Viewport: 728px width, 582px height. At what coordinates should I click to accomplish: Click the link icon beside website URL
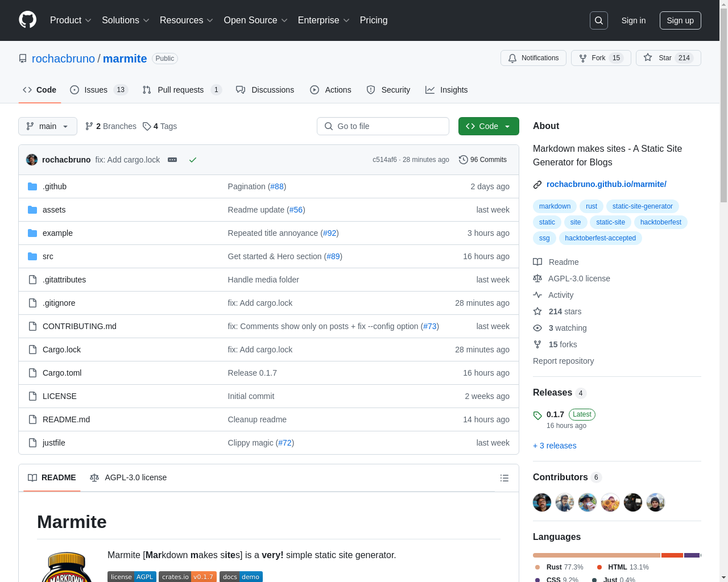(x=537, y=185)
